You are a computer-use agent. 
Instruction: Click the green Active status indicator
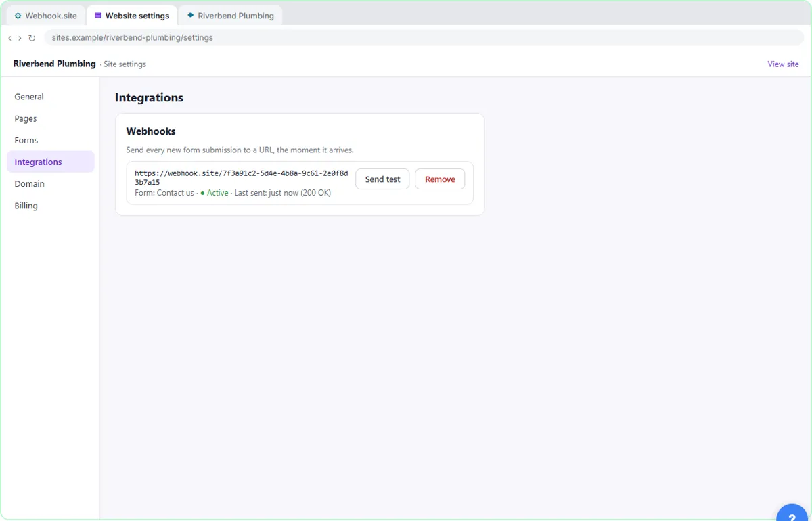215,193
